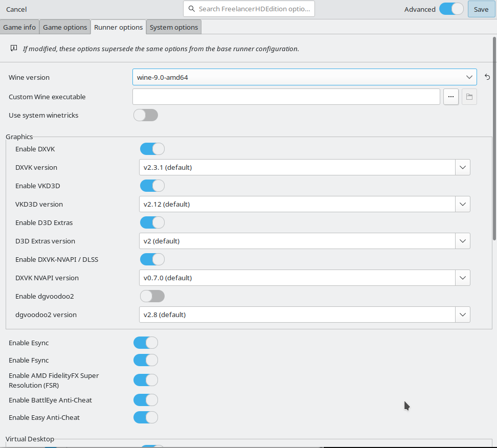Click the Custom Wine executable text field

coord(286,97)
